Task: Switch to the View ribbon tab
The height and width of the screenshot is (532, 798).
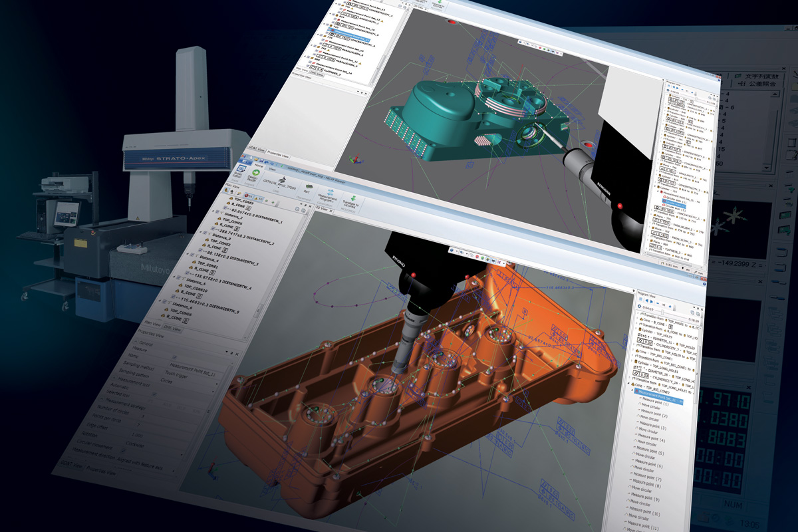Action: 272,170
